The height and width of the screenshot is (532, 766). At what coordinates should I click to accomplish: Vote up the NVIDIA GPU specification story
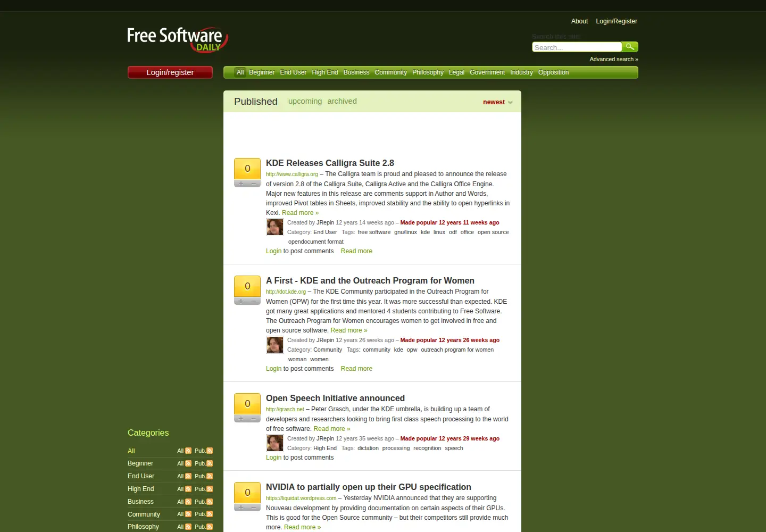pos(241,508)
